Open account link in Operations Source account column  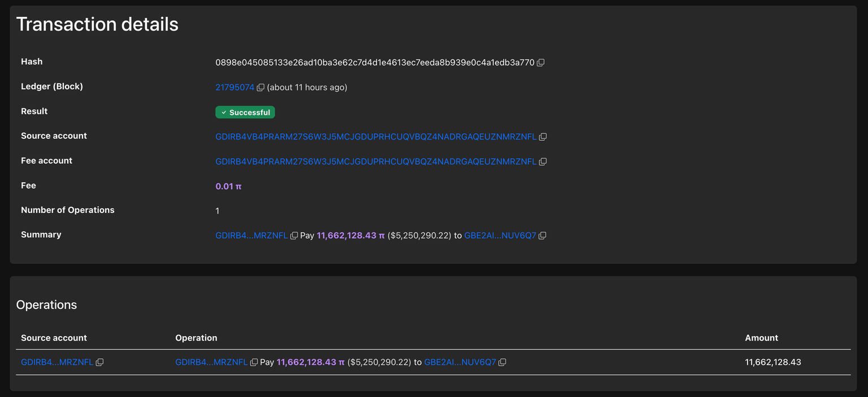pos(57,363)
